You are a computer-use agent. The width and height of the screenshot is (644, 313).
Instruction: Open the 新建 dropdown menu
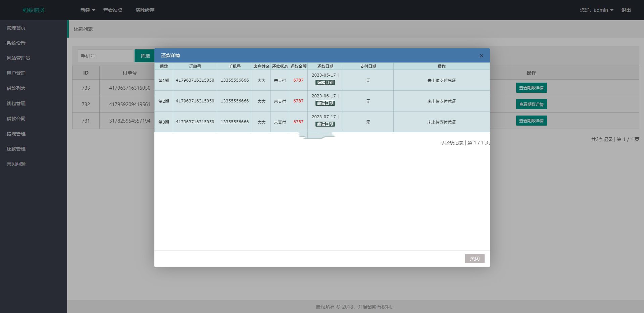tap(88, 10)
